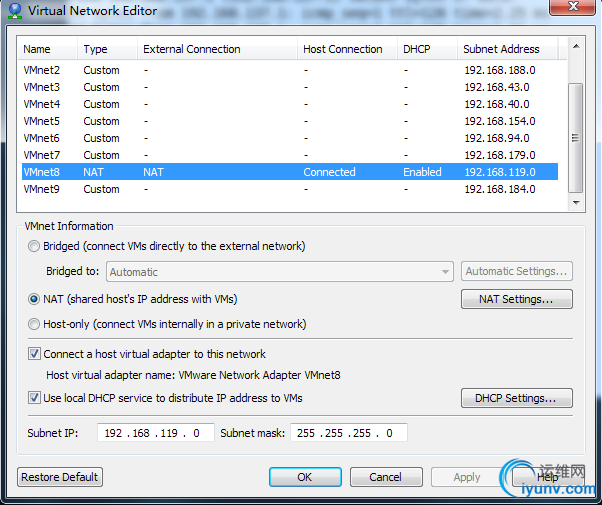Toggle Use local DHCP service checkbox
Screen dimensions: 602x505
click(34, 398)
